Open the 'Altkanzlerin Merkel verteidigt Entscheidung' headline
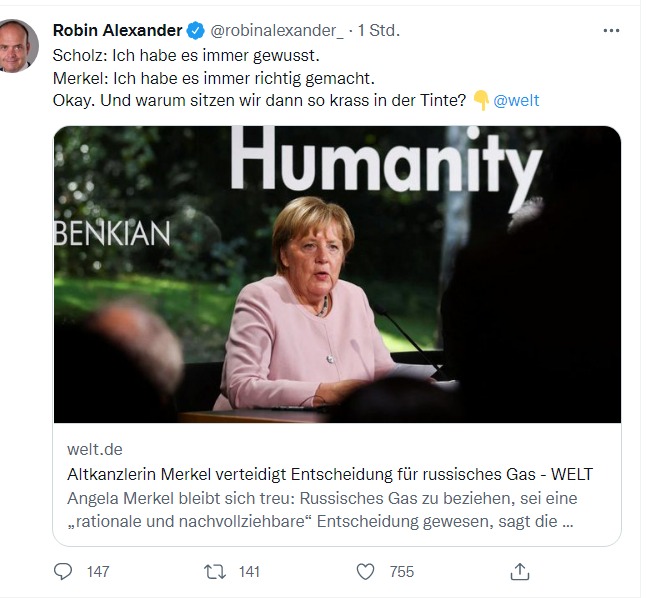The height and width of the screenshot is (598, 648). (329, 473)
